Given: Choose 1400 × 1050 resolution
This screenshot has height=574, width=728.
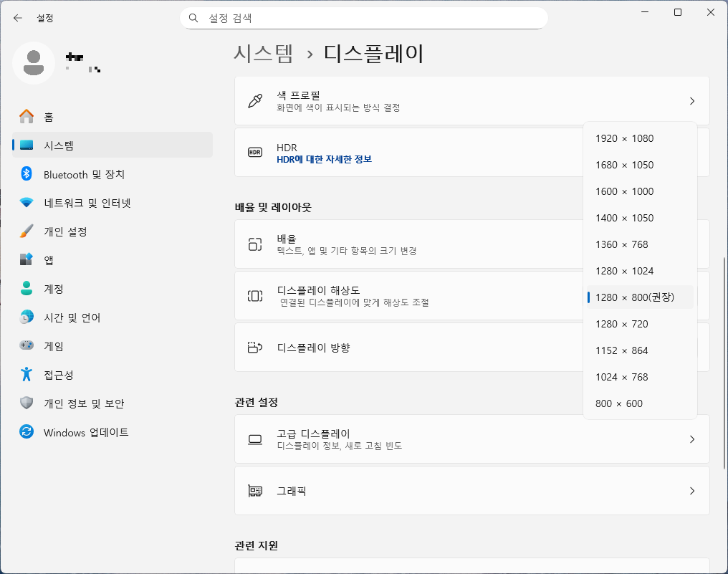Looking at the screenshot, I should click(641, 218).
